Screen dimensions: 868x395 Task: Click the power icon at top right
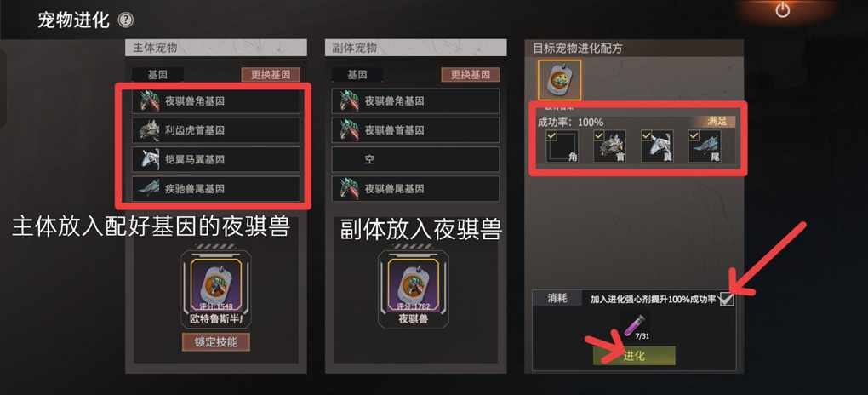(782, 10)
